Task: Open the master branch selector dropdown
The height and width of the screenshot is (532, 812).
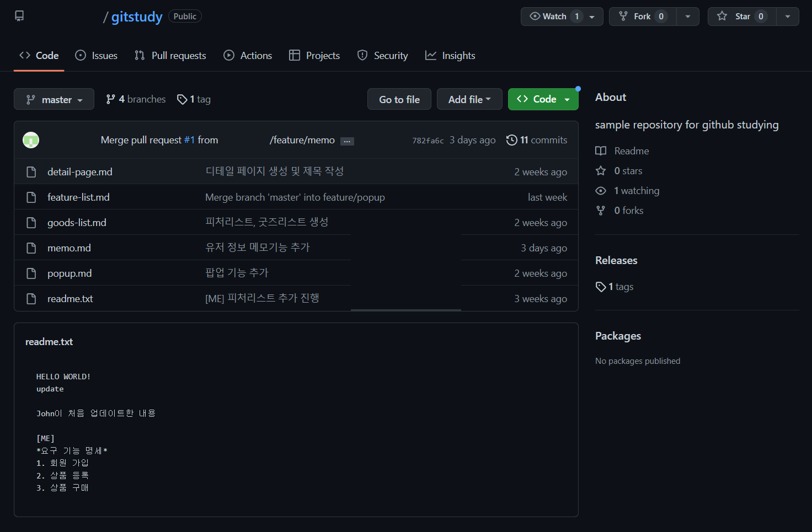Action: (54, 99)
